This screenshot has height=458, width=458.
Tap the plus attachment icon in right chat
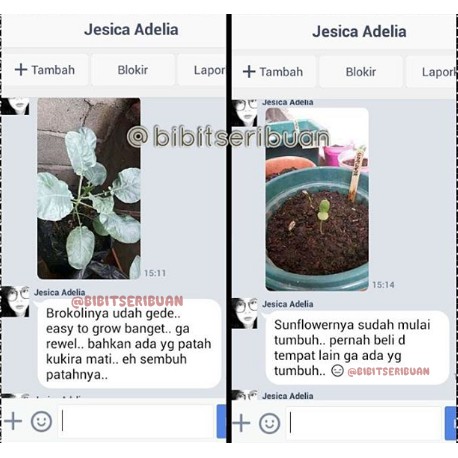coord(241,423)
